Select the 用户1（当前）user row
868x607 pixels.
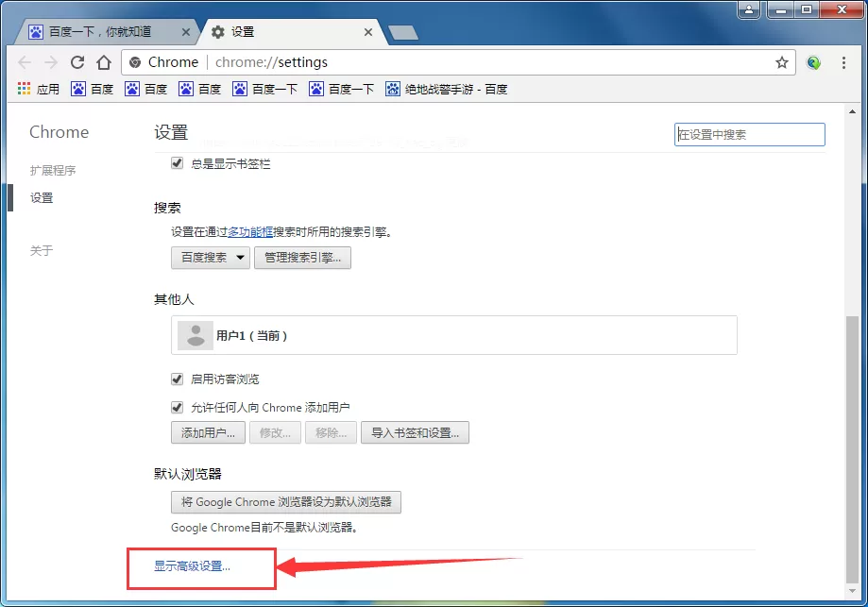(454, 335)
